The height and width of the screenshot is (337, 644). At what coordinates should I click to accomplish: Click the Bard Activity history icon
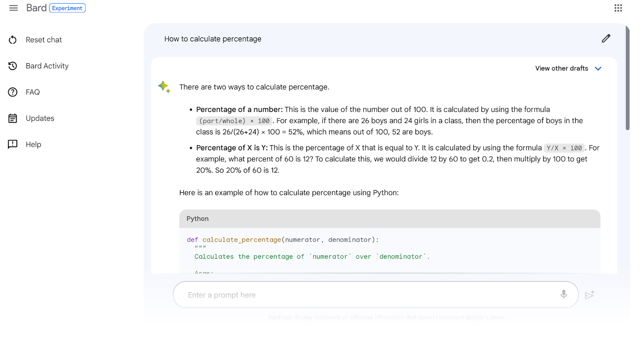[13, 66]
